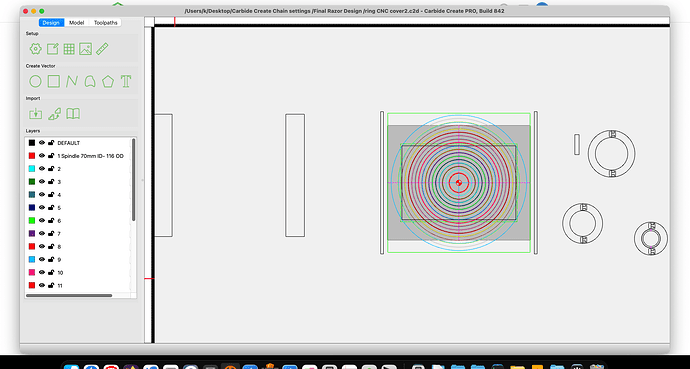Toggle visibility of layer 10

42,272
